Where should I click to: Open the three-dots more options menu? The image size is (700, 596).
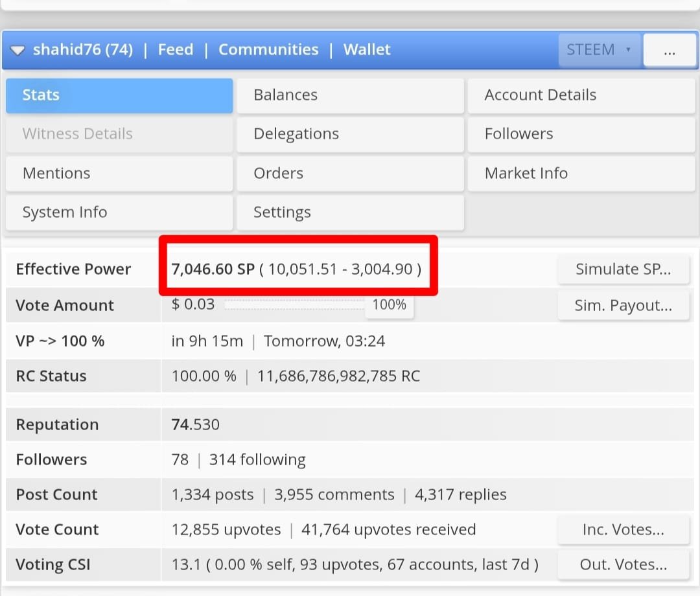tap(669, 51)
